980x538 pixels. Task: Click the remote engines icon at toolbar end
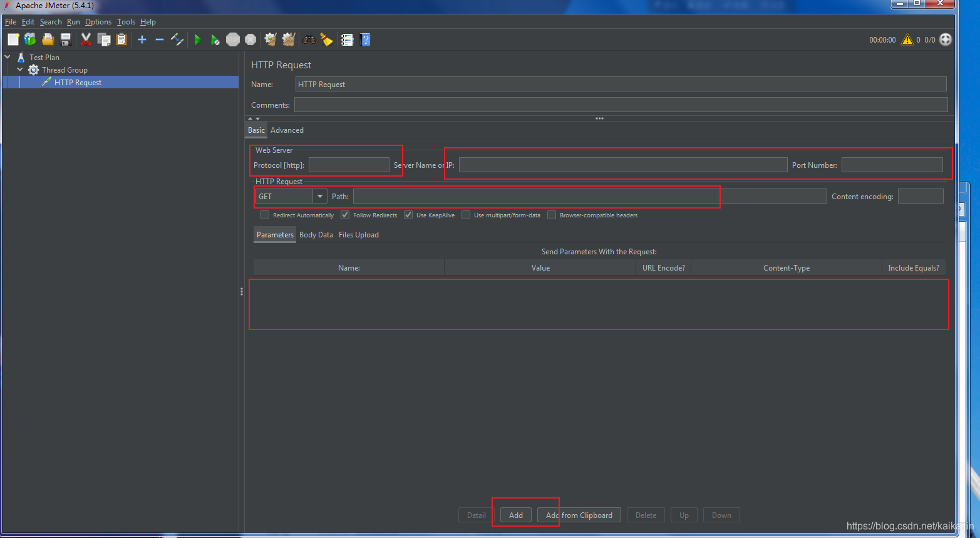click(946, 39)
